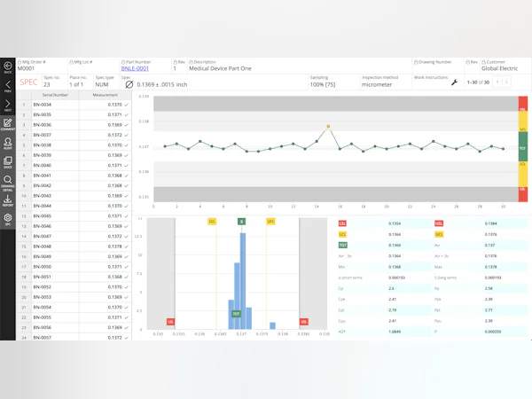The image size is (532, 399).
Task: Select serial number BN-0034 row
Action: 74,105
